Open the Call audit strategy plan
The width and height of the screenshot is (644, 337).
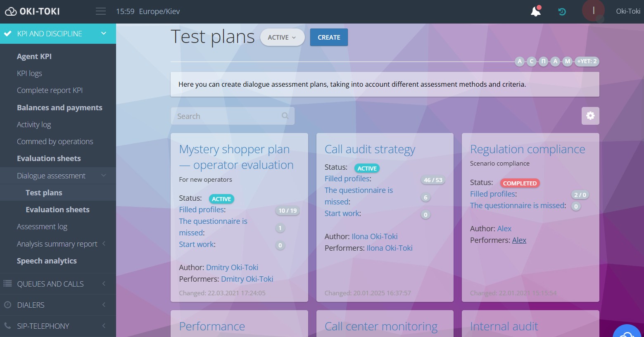coord(370,150)
